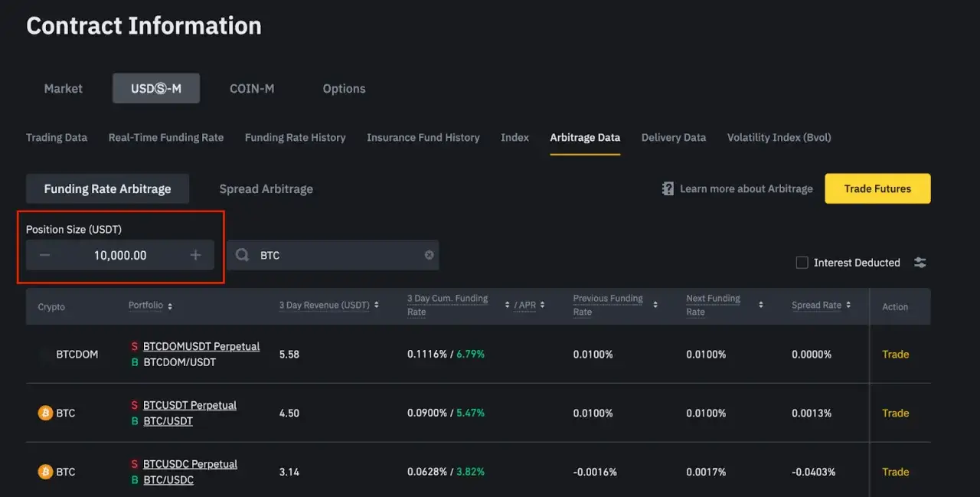Click the BTC coin icon in BTCUSDT row

click(45, 413)
